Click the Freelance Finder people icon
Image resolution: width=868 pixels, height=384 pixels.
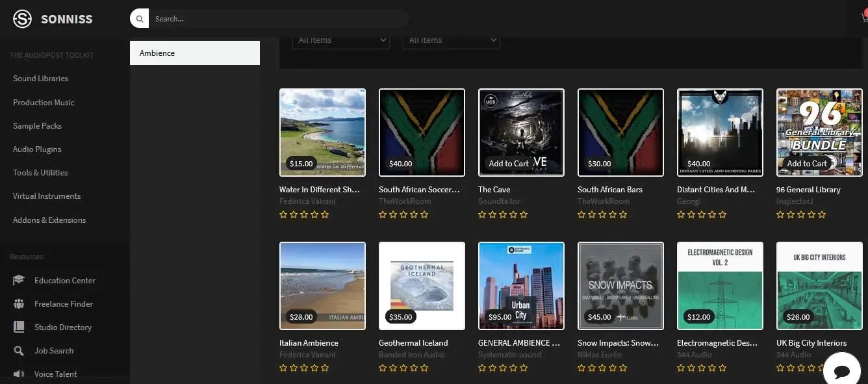click(x=19, y=303)
